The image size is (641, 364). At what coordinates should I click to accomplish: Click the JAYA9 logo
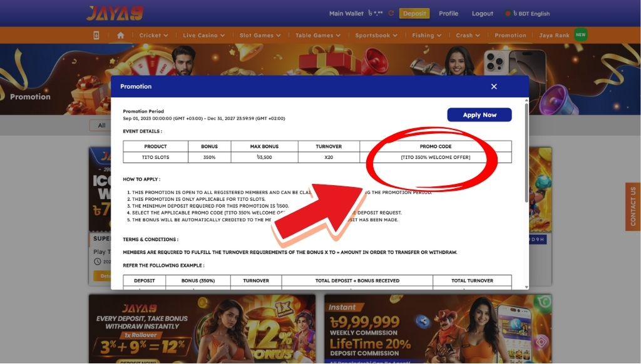[x=115, y=13]
